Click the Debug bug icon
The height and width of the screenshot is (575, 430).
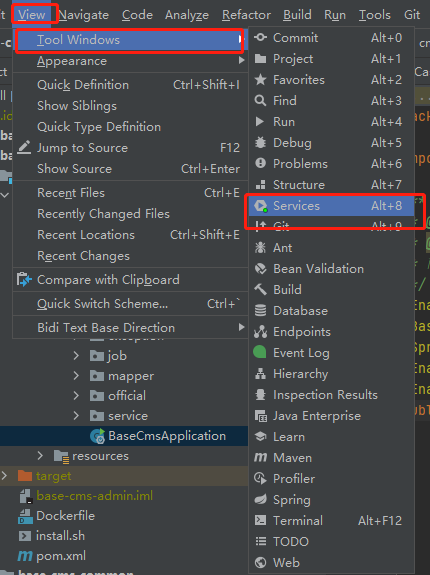[x=260, y=143]
